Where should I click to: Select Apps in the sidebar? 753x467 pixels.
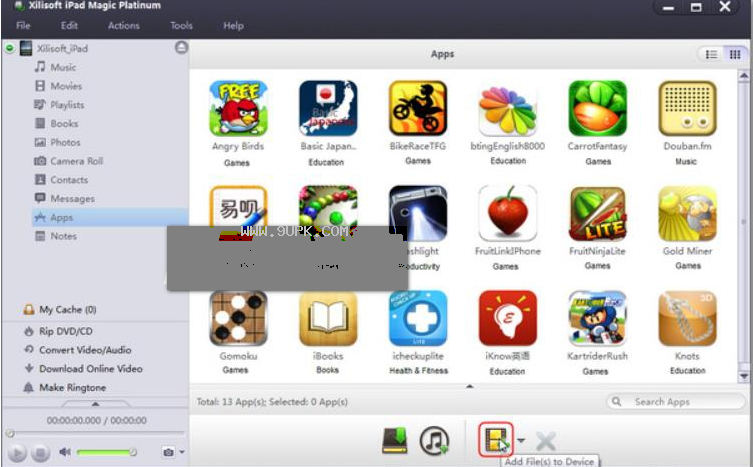pyautogui.click(x=110, y=217)
